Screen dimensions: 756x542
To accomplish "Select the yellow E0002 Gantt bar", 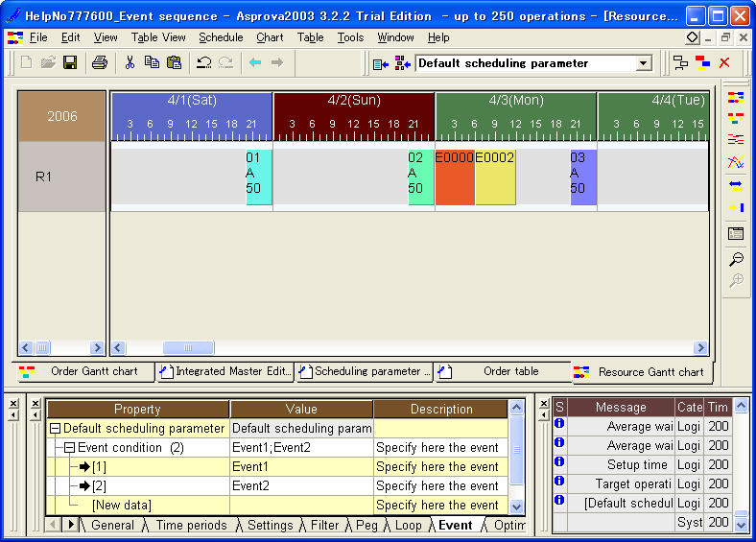I will [x=495, y=177].
